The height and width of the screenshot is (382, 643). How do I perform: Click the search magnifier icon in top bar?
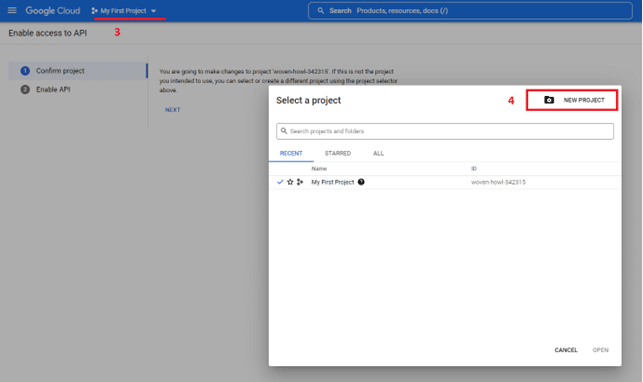click(321, 11)
